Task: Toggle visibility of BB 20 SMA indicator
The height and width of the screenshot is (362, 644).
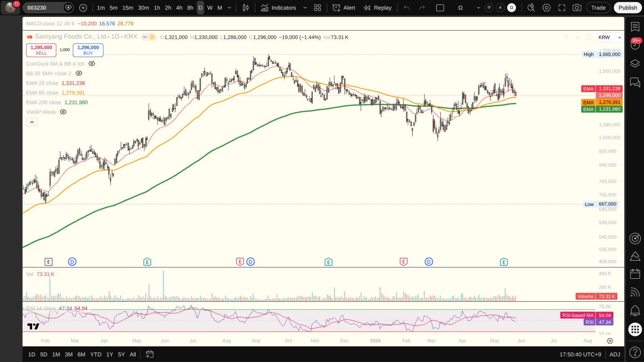Action: (79, 73)
